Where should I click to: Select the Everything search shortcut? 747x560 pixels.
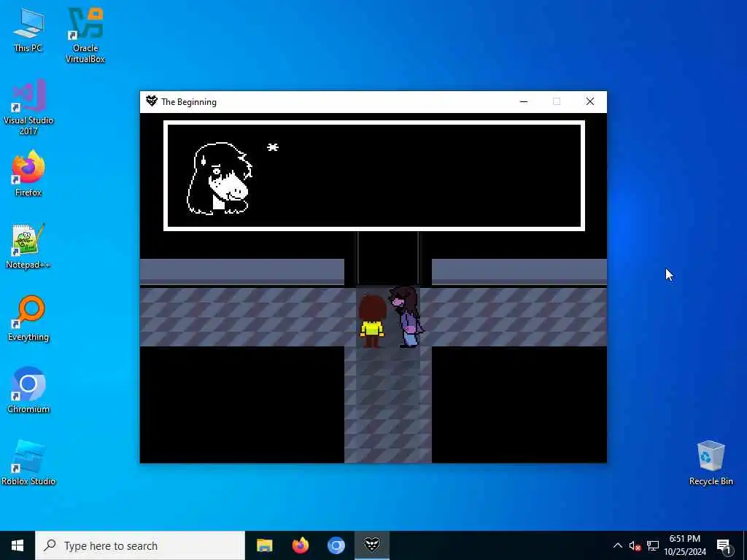coord(28,319)
